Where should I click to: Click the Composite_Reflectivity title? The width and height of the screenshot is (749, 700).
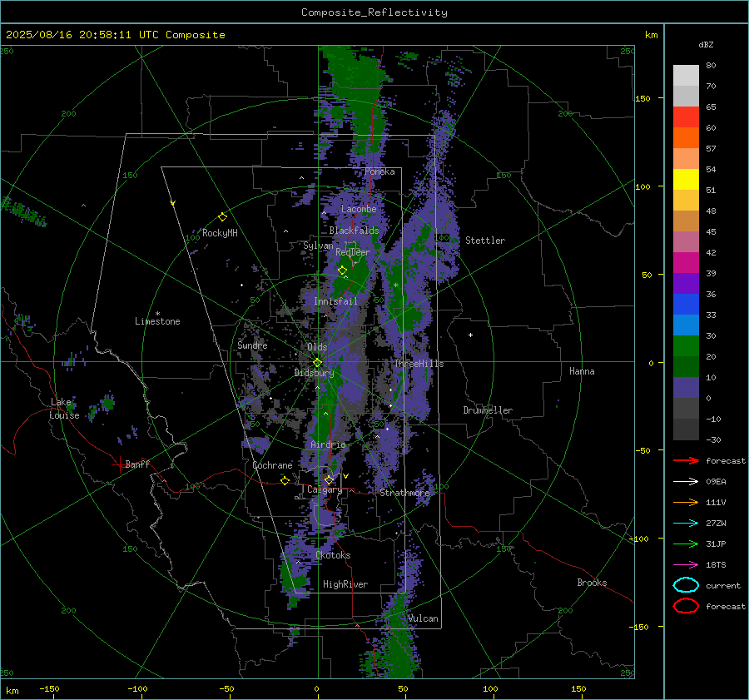pos(374,12)
